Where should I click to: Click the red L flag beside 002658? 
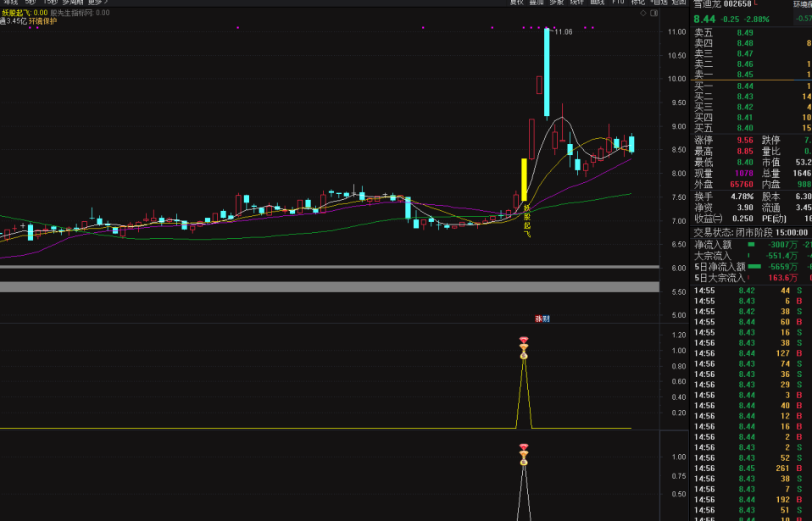[x=755, y=3]
